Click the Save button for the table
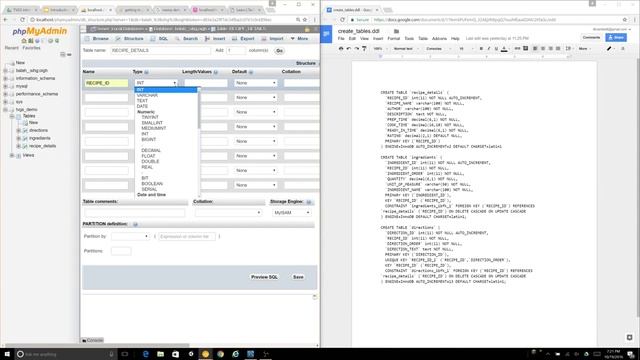640x360 pixels. [x=298, y=277]
